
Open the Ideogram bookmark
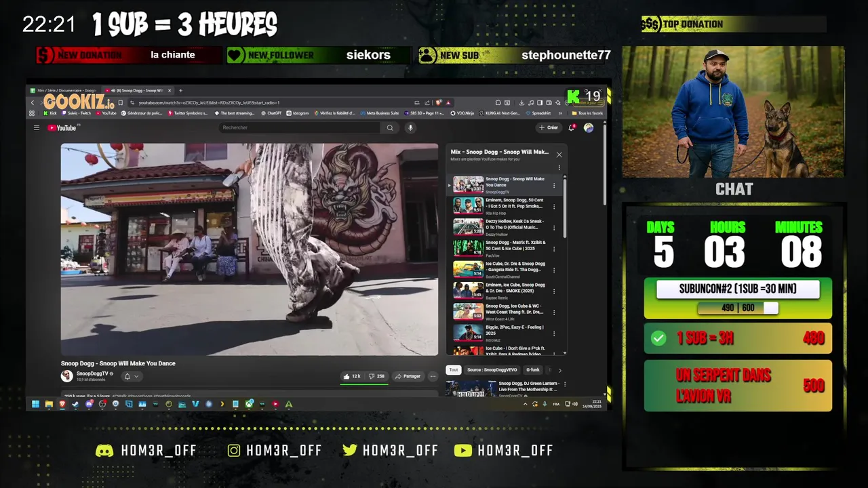[298, 113]
